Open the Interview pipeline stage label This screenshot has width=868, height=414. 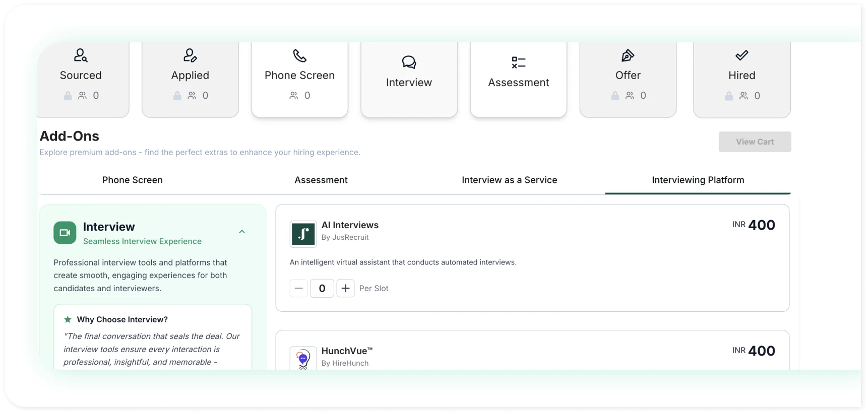409,82
